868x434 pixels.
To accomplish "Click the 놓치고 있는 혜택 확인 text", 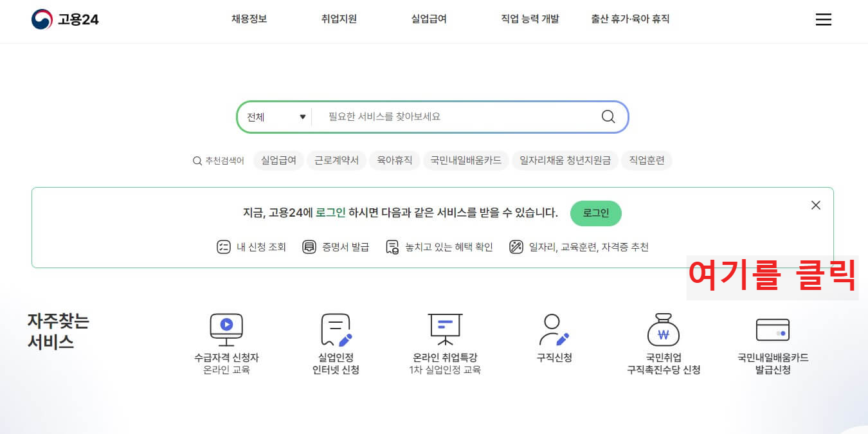I will point(449,247).
